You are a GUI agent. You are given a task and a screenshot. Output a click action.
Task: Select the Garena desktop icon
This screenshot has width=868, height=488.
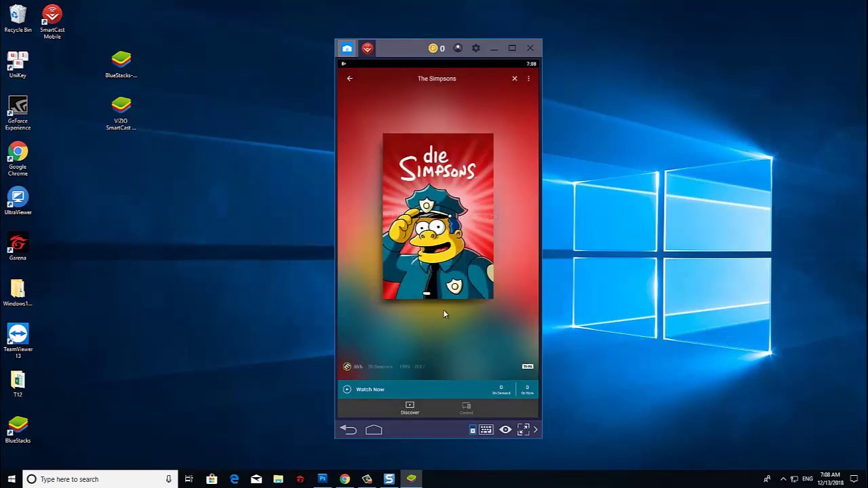pyautogui.click(x=18, y=247)
